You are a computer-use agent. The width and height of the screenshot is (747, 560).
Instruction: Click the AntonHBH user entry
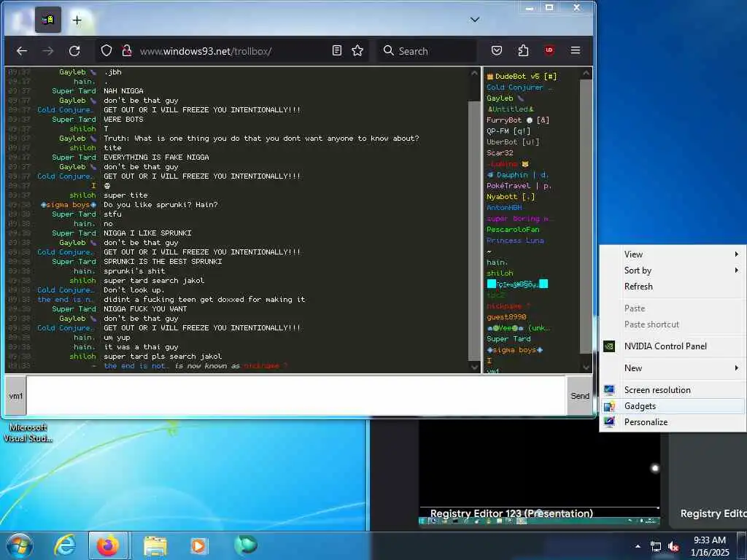504,208
